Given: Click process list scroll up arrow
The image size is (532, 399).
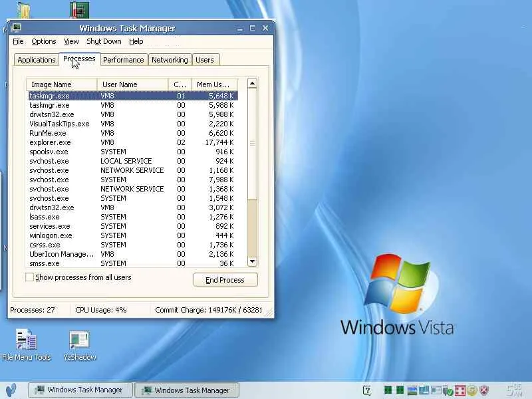Looking at the screenshot, I should 252,84.
